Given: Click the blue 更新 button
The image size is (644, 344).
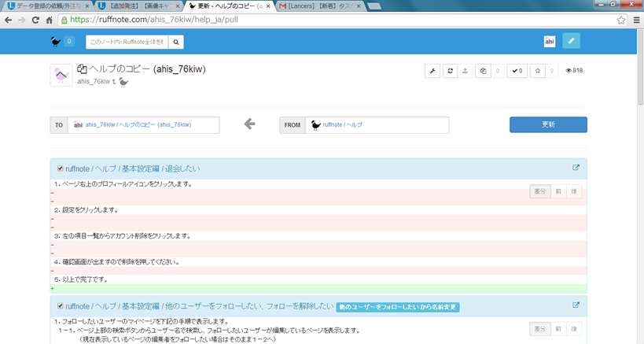Looking at the screenshot, I should pos(548,124).
